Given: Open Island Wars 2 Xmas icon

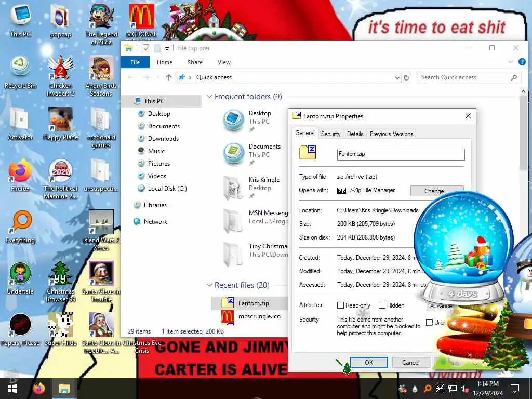Looking at the screenshot, I should tap(101, 231).
